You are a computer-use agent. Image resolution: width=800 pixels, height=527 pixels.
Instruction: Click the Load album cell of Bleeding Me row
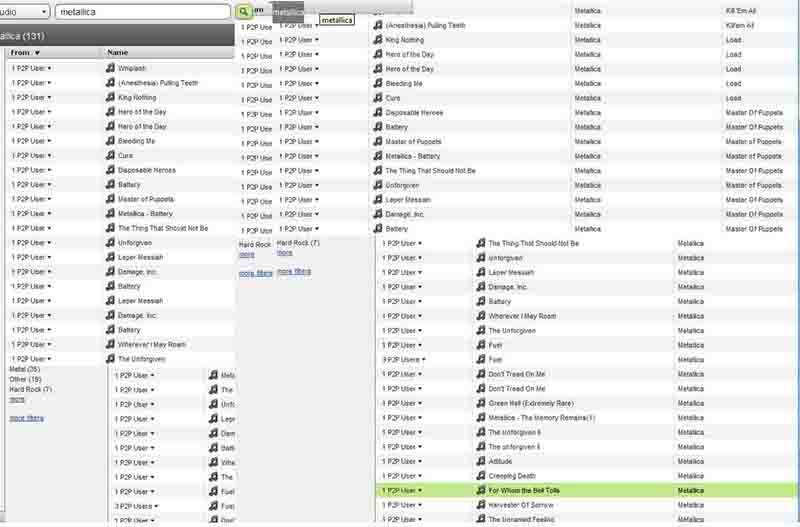pyautogui.click(x=733, y=83)
